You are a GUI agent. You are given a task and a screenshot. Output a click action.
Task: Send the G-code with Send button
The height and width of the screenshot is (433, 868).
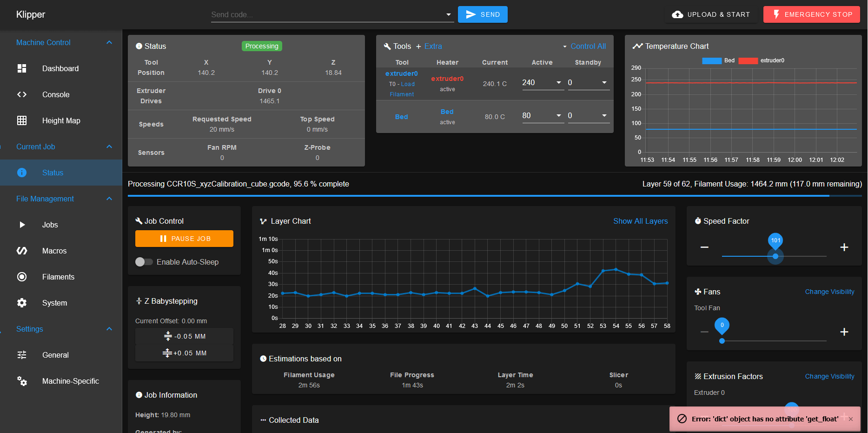coord(483,14)
